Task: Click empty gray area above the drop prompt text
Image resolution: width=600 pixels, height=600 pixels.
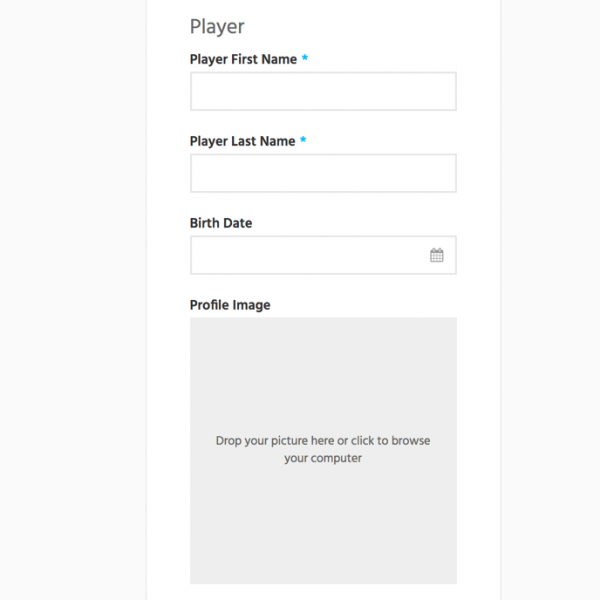Action: pos(323,375)
